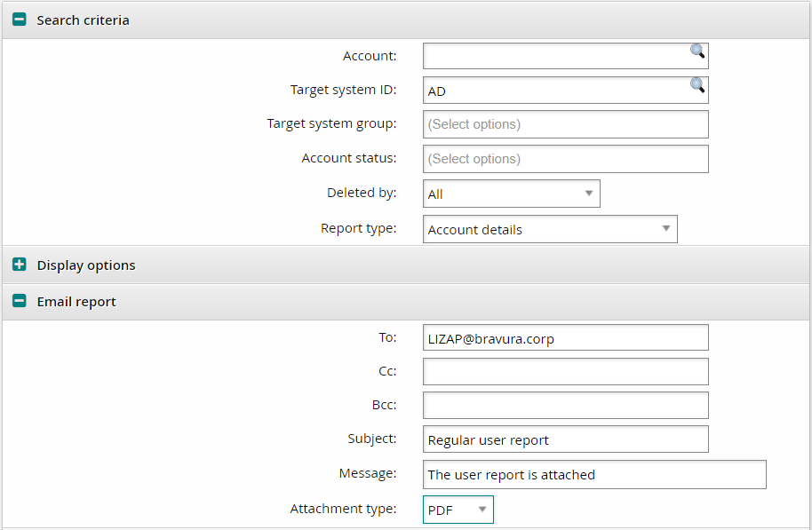Collapse the Email report section
Screen dimensions: 812x530
[20, 301]
